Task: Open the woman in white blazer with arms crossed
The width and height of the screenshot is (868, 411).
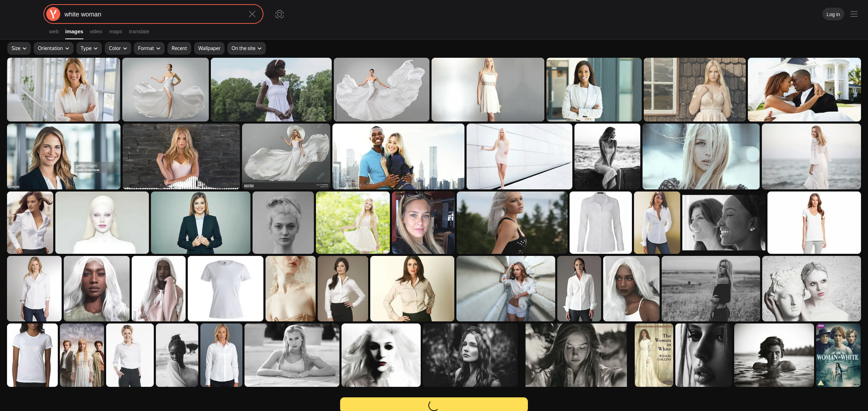Action: [x=594, y=90]
